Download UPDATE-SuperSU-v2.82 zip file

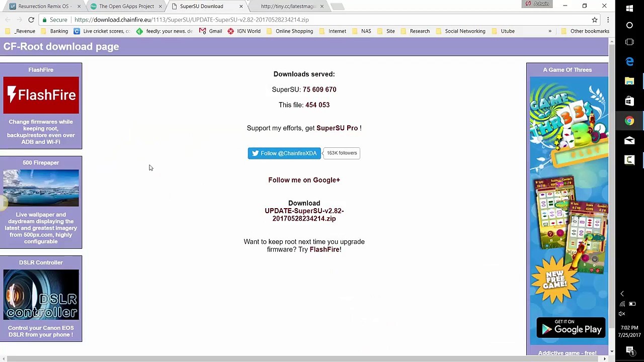[304, 215]
